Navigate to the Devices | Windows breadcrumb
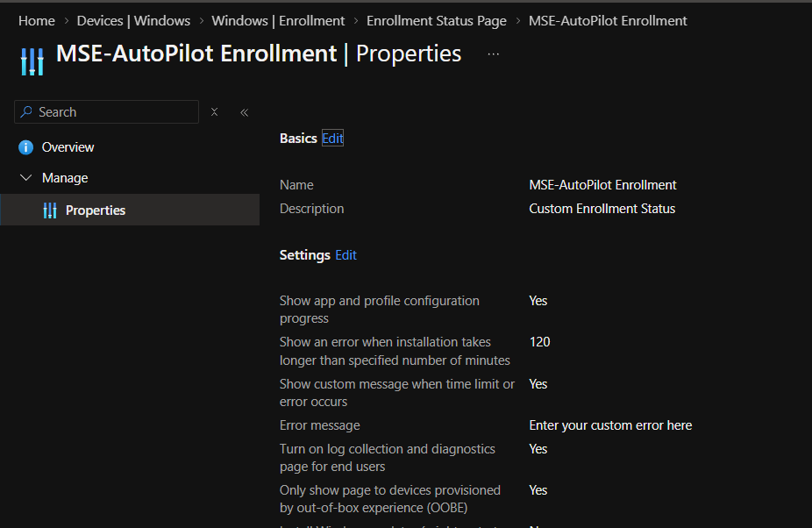Screen dimensions: 812x528 (x=133, y=20)
